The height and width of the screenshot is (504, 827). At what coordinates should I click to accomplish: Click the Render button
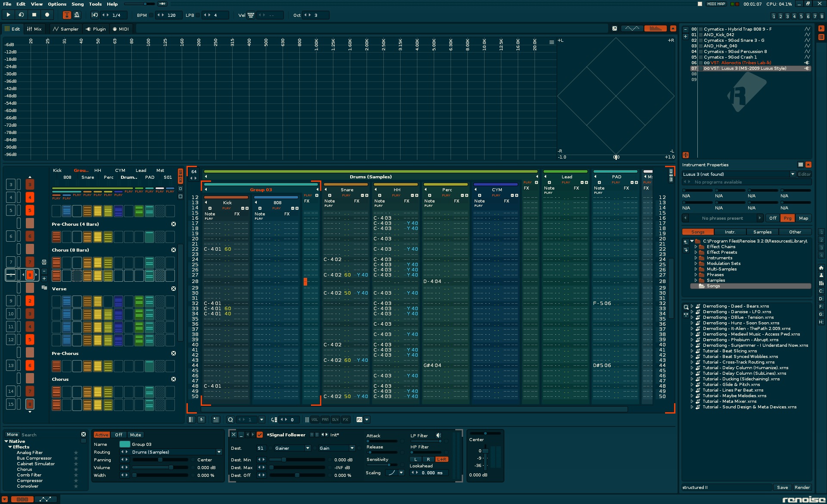pyautogui.click(x=802, y=487)
